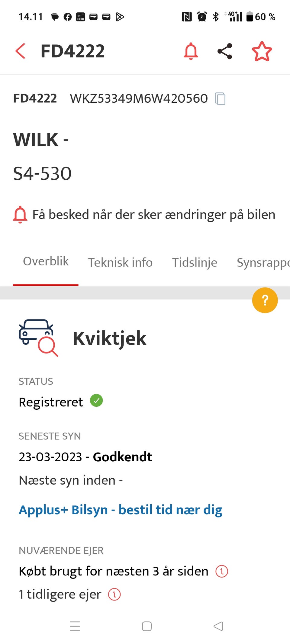Open Android recent apps menu
The height and width of the screenshot is (644, 290).
click(75, 626)
